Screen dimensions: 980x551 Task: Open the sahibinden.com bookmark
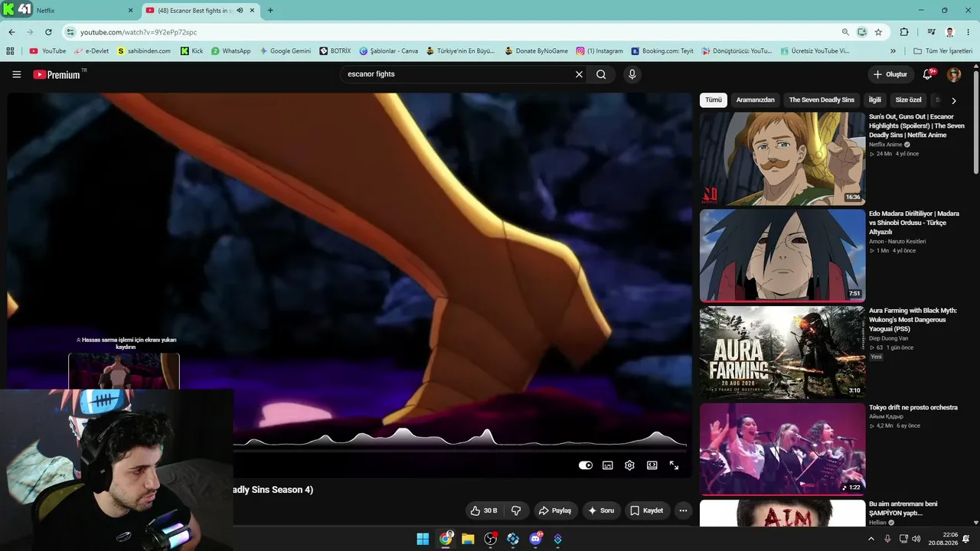tap(143, 51)
